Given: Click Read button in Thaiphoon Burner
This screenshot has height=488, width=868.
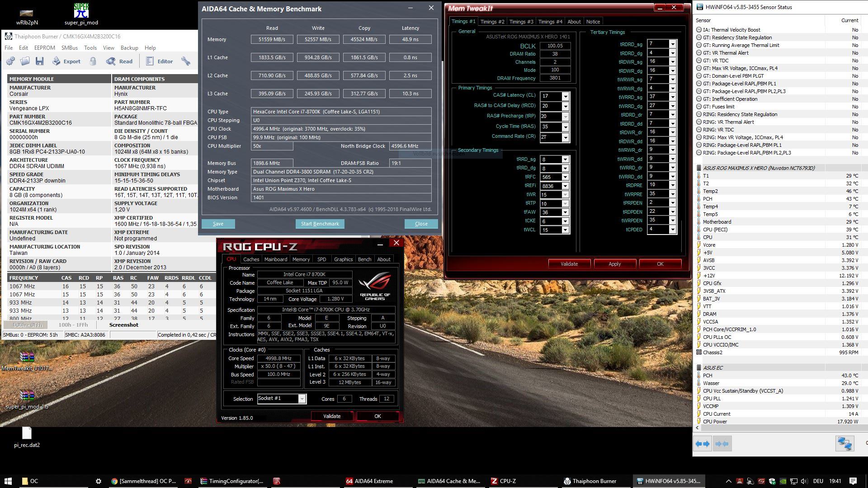Looking at the screenshot, I should (120, 61).
